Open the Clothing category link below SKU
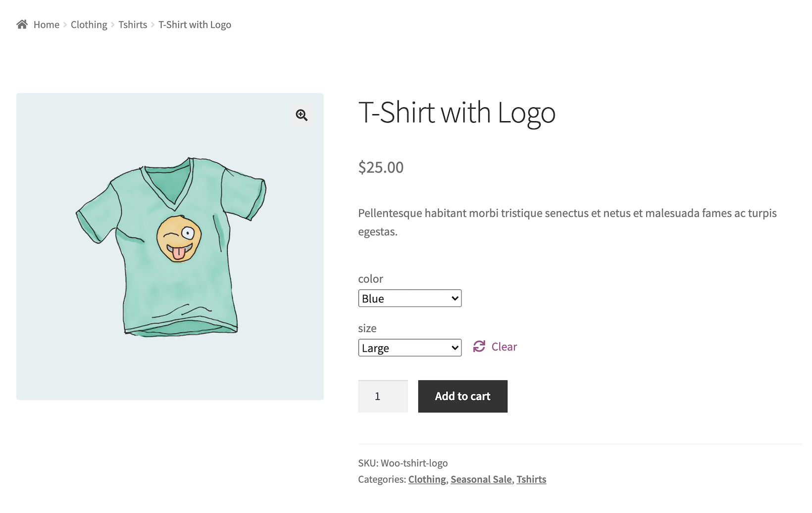This screenshot has height=513, width=812. click(x=427, y=479)
